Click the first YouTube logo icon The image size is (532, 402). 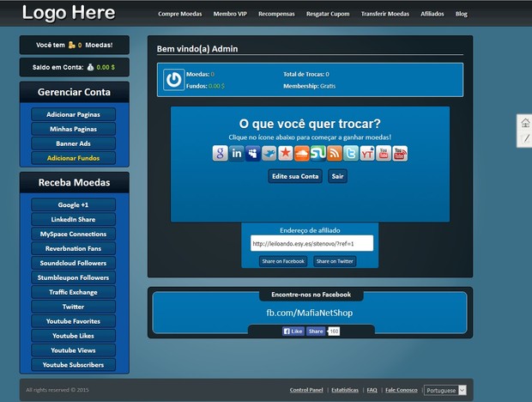coord(384,154)
